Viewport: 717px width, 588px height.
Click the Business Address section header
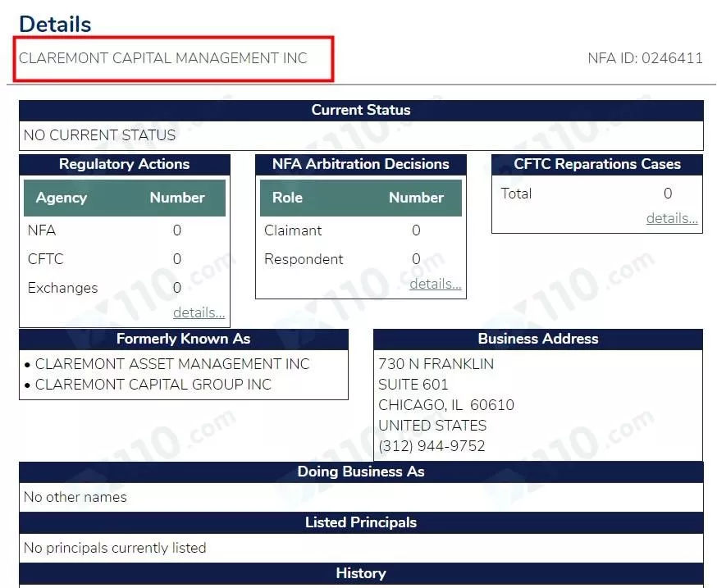pos(538,339)
